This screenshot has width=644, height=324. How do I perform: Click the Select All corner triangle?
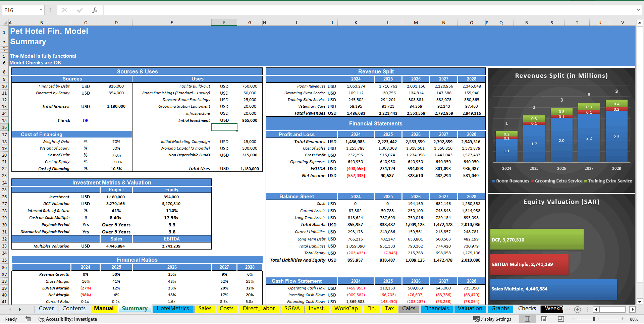pyautogui.click(x=5, y=23)
